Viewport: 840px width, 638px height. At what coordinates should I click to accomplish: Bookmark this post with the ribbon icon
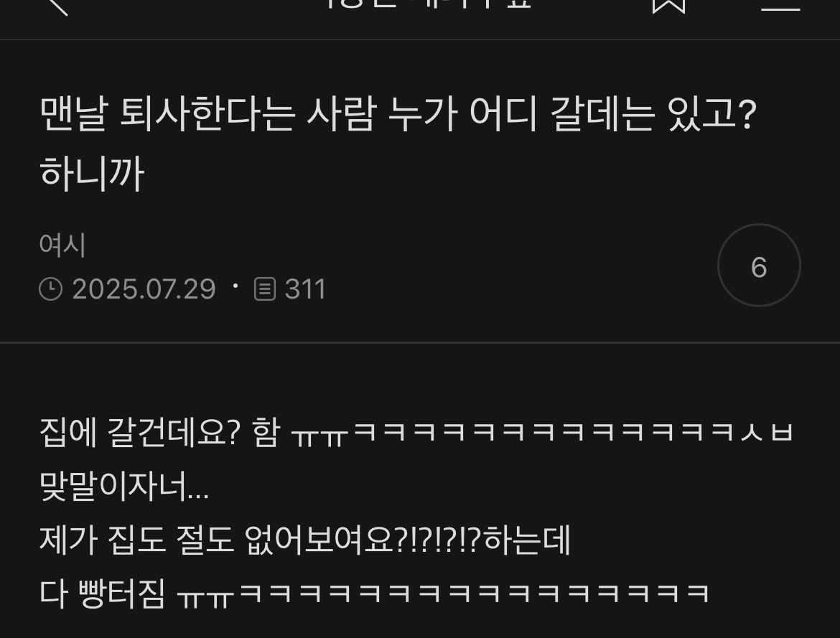668,5
